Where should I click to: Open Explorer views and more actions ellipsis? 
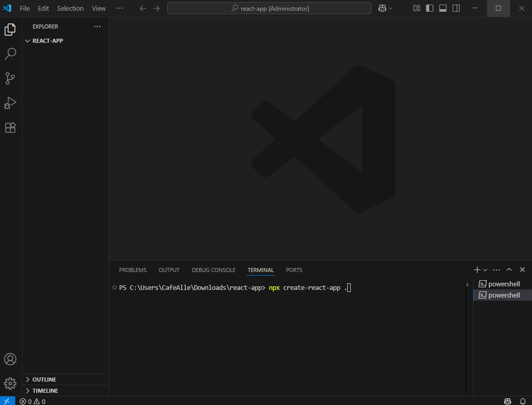click(x=97, y=26)
